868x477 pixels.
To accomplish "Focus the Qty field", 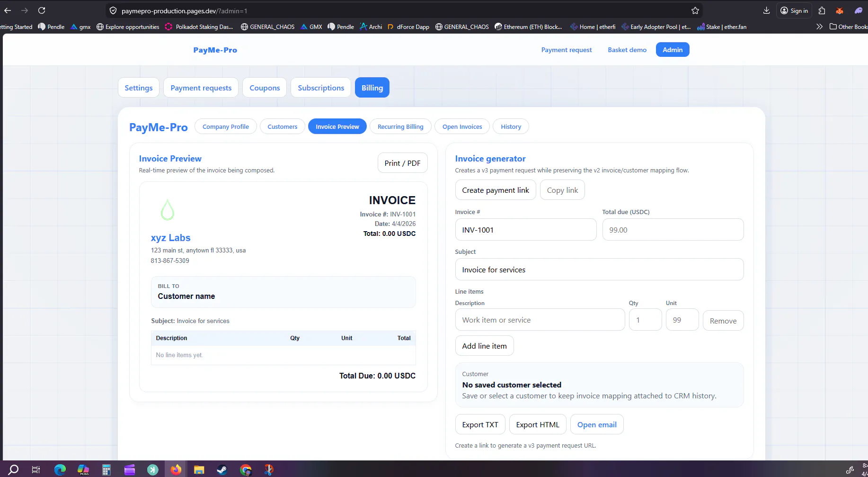I will point(646,320).
